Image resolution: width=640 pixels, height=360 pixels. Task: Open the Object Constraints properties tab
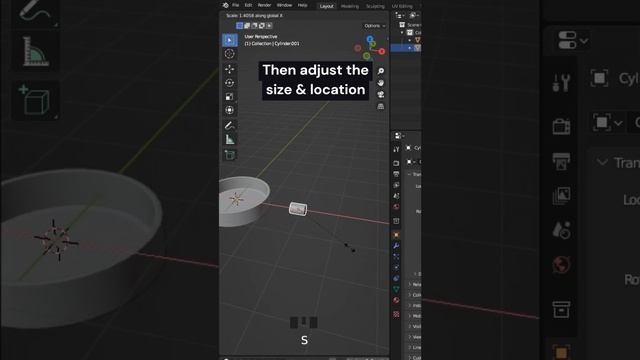[396, 278]
